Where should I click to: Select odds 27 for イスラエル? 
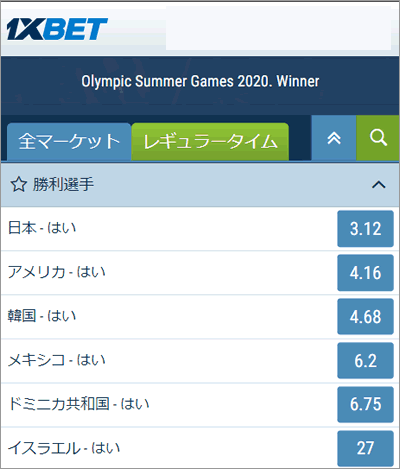pos(365,448)
